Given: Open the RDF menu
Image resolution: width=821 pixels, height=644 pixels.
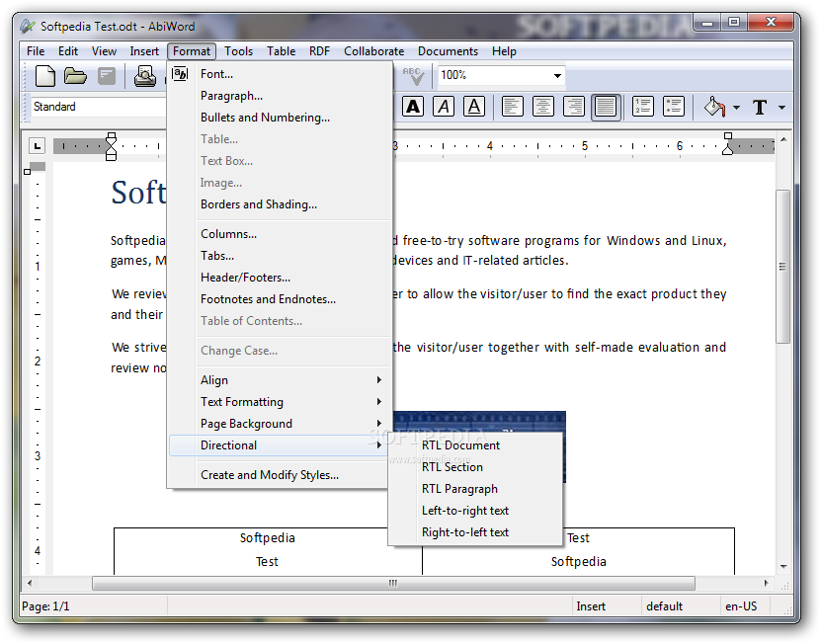Looking at the screenshot, I should tap(319, 51).
